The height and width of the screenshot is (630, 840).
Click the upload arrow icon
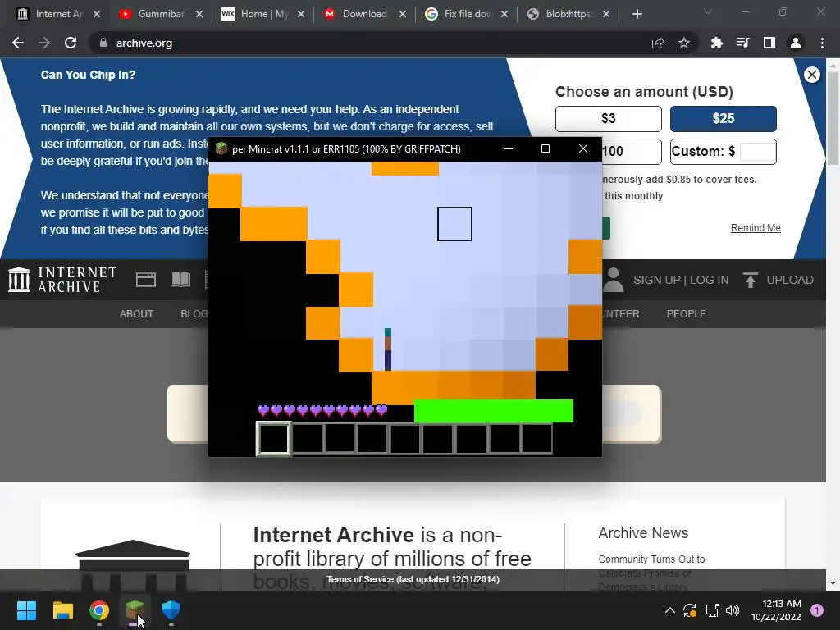(x=750, y=280)
